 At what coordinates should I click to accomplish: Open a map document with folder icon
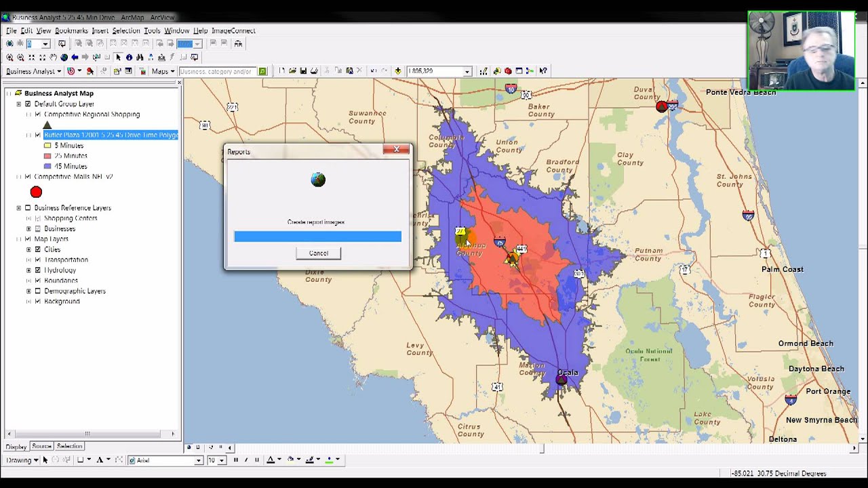(292, 71)
